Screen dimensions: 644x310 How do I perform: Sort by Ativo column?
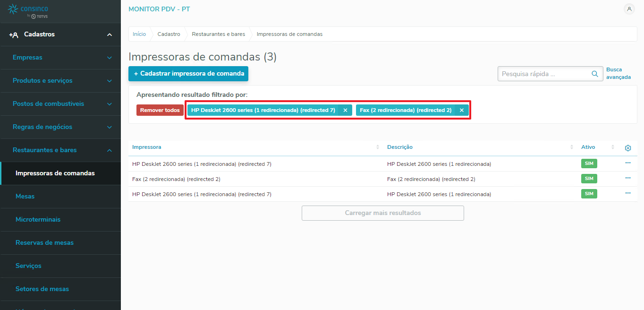tap(613, 147)
